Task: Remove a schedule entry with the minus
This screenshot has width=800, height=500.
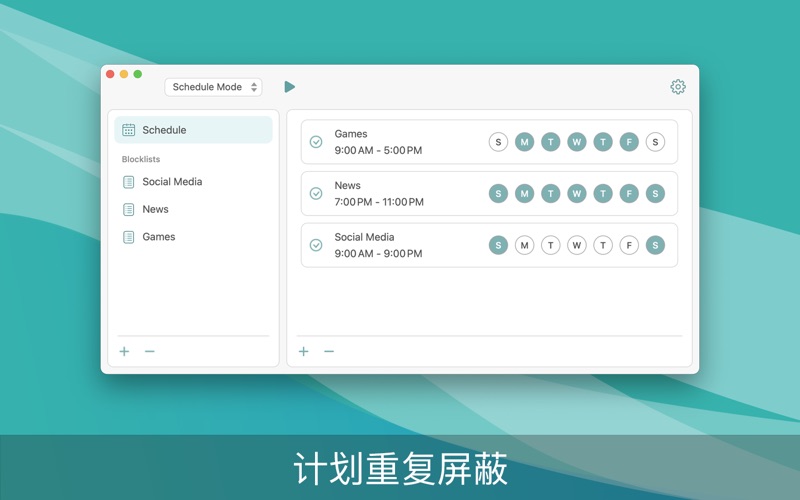Action: [329, 351]
